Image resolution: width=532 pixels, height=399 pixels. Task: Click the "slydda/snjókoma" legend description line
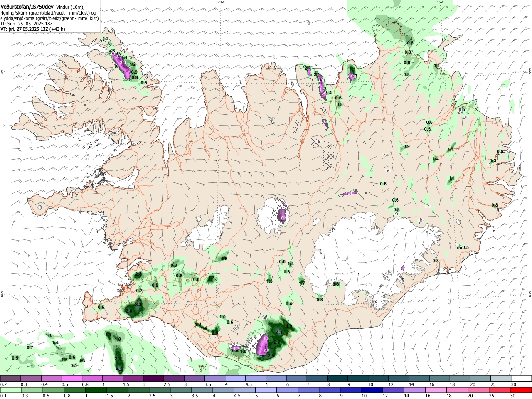[50, 18]
